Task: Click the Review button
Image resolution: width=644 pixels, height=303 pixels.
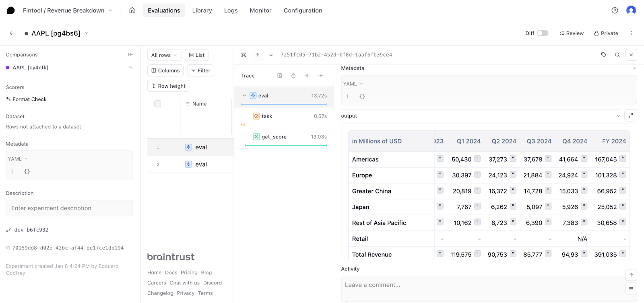Action: [571, 33]
